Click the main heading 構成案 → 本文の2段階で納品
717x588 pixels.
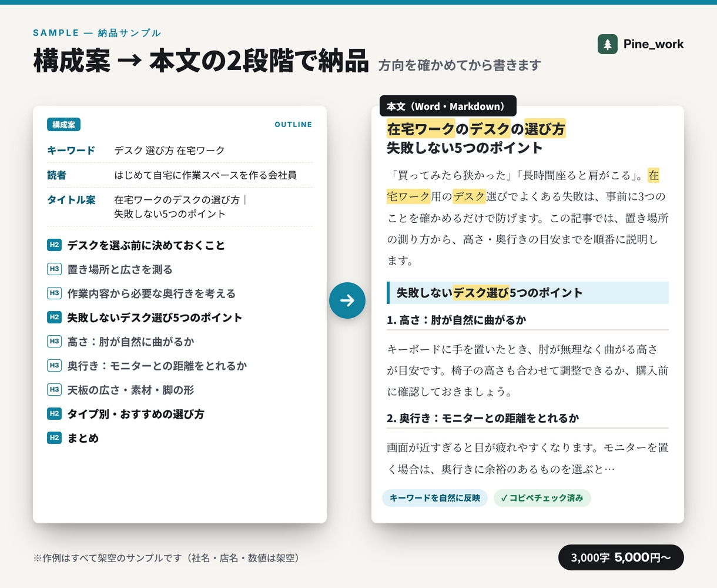pos(201,61)
